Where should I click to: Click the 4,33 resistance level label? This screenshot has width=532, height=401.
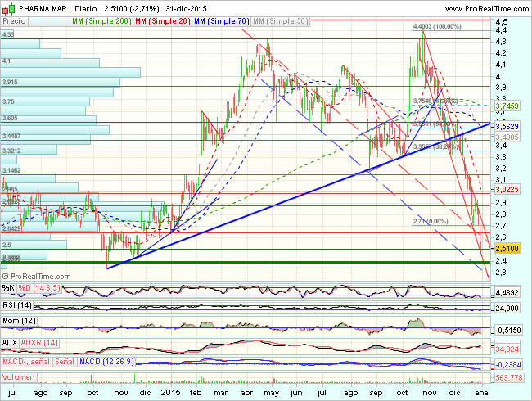pos(8,34)
